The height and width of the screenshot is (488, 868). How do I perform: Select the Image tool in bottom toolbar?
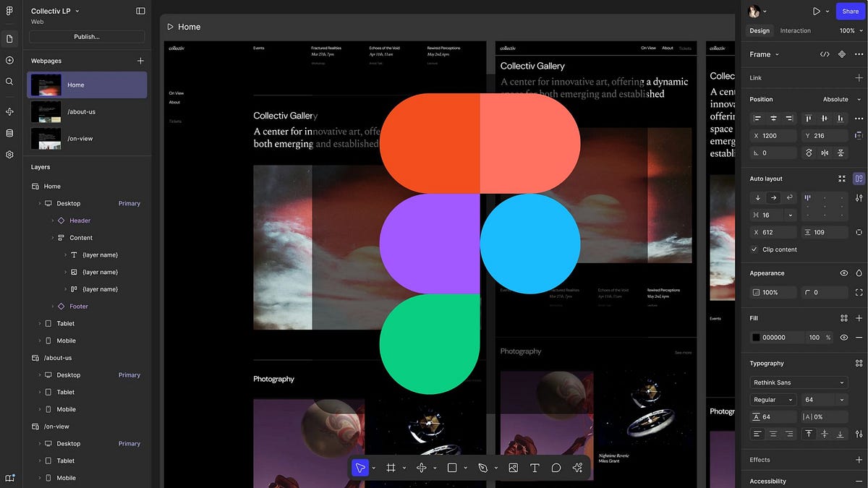(x=513, y=468)
